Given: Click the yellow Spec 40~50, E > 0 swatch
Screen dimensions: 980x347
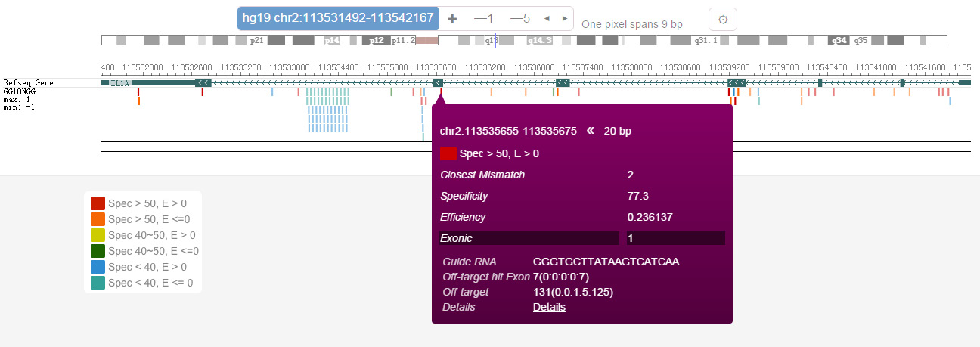Looking at the screenshot, I should tap(98, 235).
